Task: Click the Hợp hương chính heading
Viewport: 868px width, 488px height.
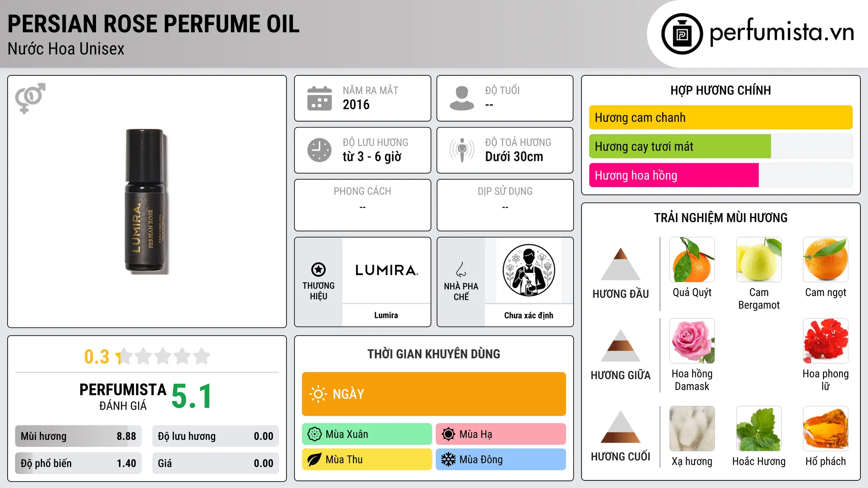Action: 721,90
